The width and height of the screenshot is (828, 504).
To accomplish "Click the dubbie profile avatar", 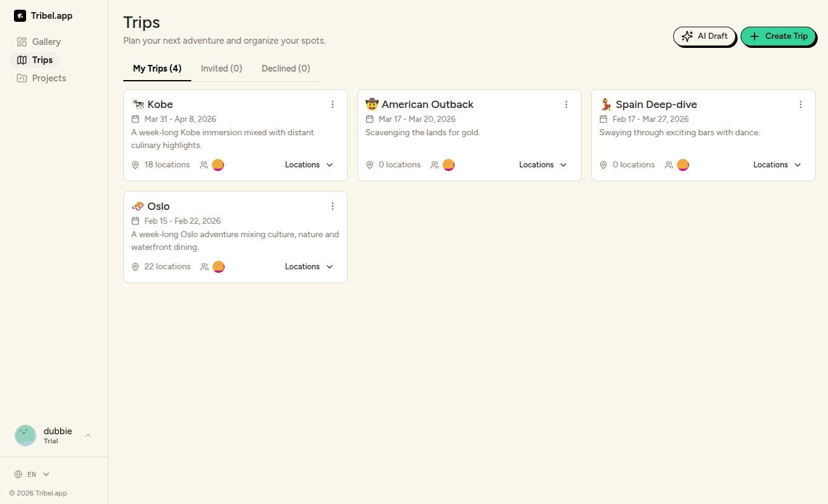I will tap(25, 435).
